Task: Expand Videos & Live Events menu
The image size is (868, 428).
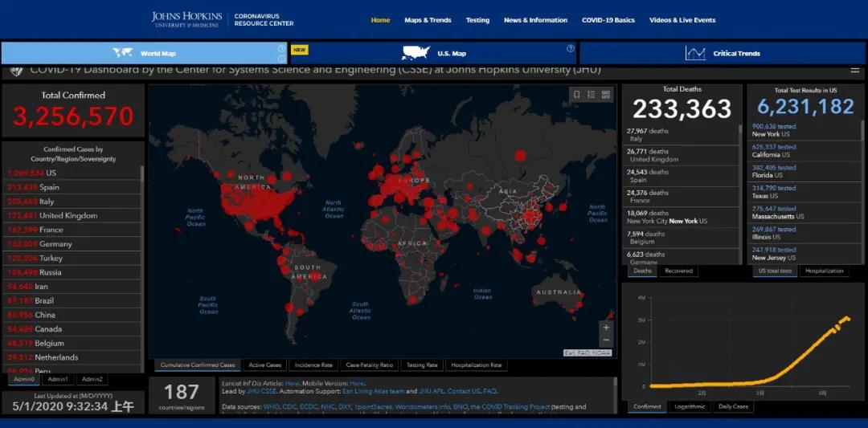Action: [682, 20]
